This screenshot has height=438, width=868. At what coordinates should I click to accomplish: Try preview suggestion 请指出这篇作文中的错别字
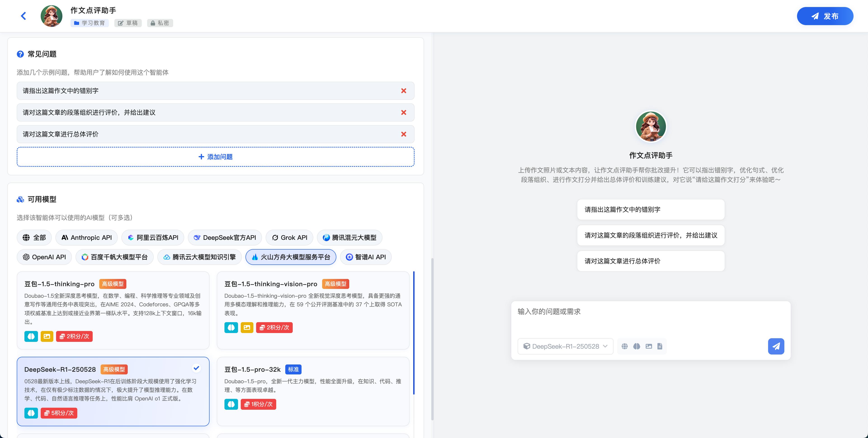[x=651, y=209]
